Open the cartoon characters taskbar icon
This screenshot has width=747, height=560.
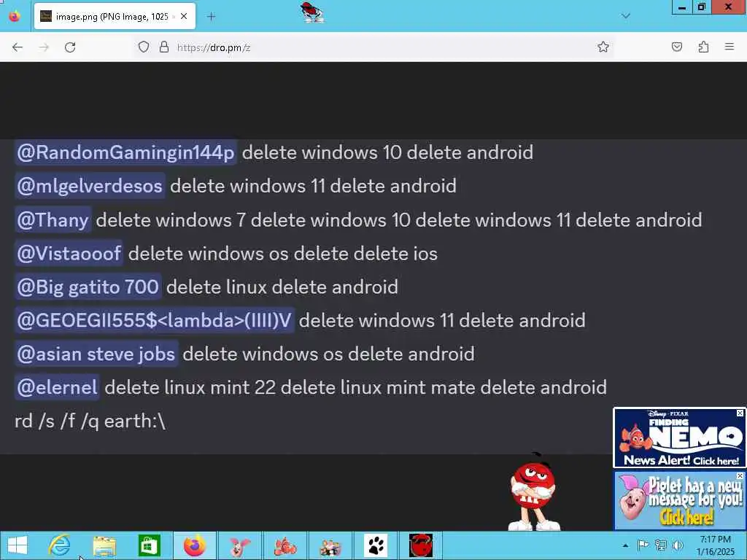tap(330, 545)
